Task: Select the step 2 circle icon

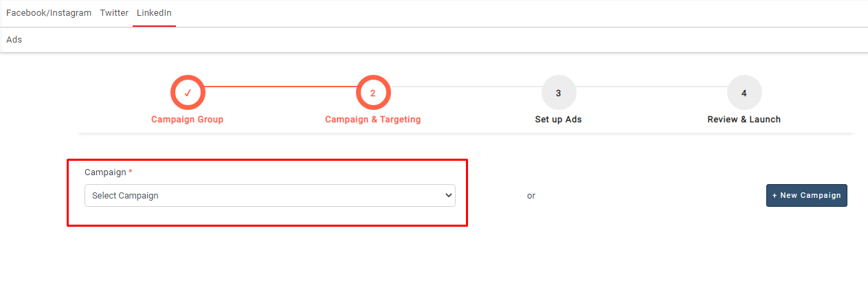Action: pos(373,93)
